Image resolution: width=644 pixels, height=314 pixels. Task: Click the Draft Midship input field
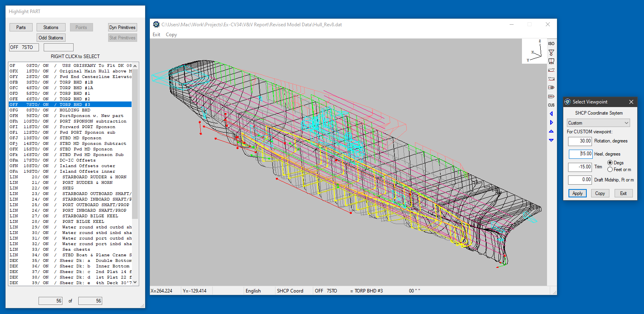pos(580,180)
